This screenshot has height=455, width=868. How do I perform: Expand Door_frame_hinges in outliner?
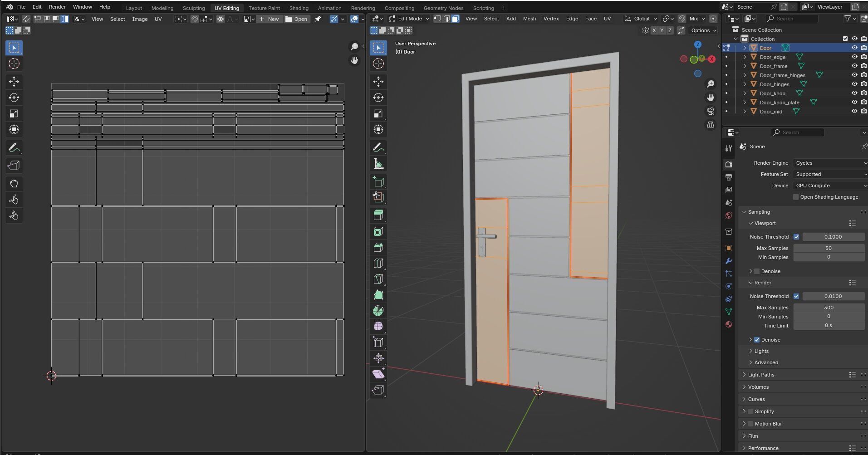click(745, 75)
